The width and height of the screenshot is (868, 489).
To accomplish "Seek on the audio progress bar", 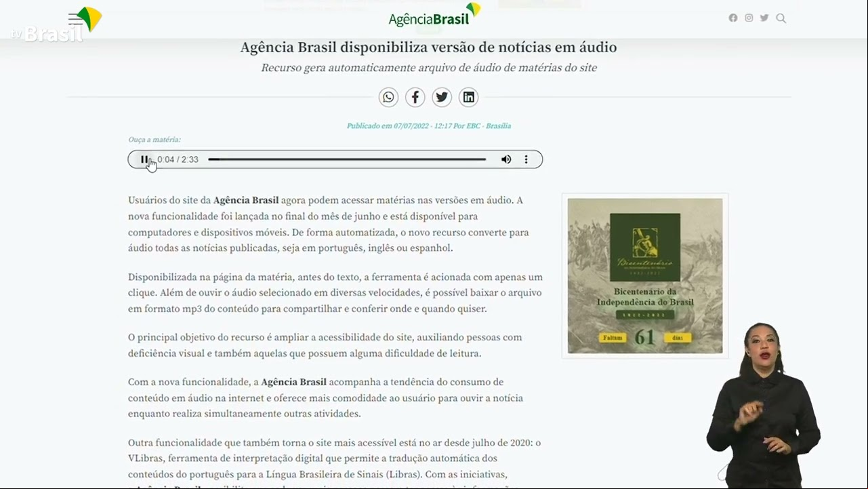I will 347,159.
